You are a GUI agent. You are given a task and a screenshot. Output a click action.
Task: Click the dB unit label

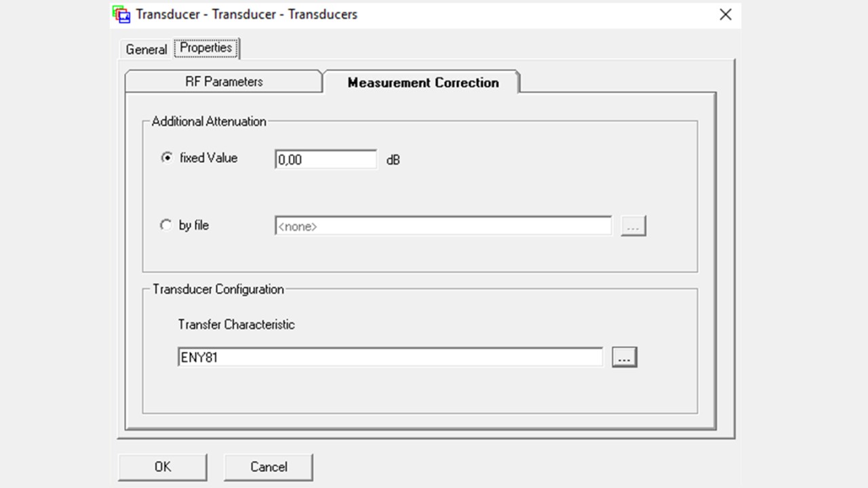click(x=393, y=161)
